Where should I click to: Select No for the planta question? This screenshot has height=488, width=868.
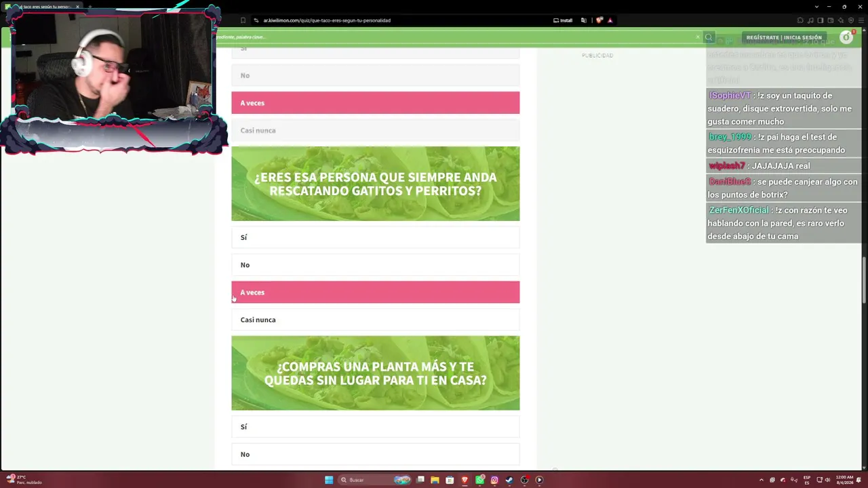tap(376, 454)
